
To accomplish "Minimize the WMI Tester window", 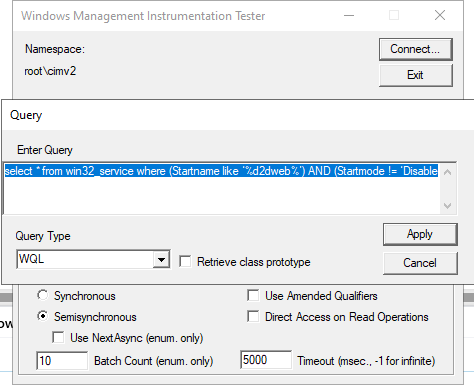I will tap(349, 15).
